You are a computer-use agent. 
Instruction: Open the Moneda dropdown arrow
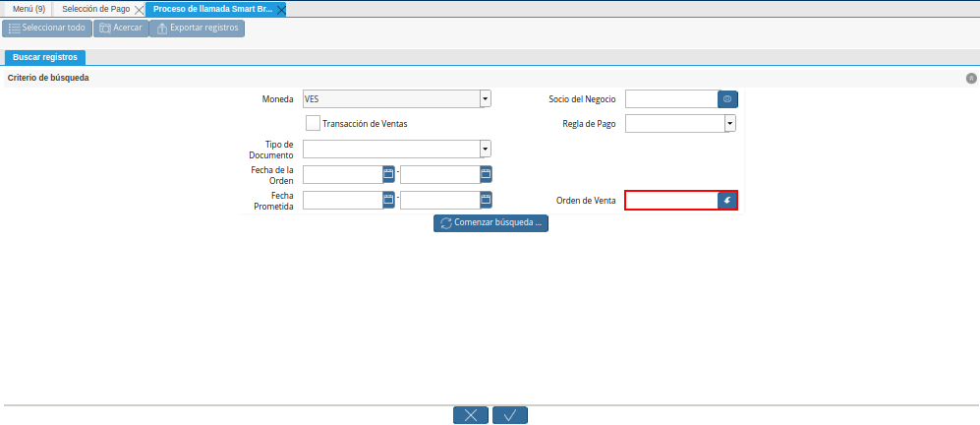pyautogui.click(x=485, y=99)
